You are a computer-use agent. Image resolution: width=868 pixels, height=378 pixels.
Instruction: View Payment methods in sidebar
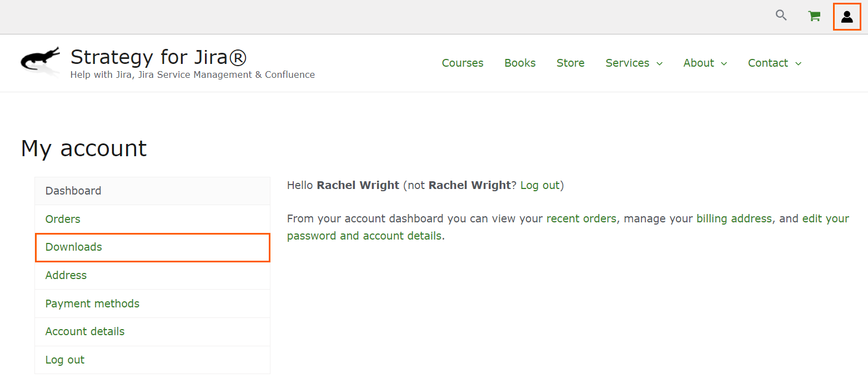tap(92, 304)
